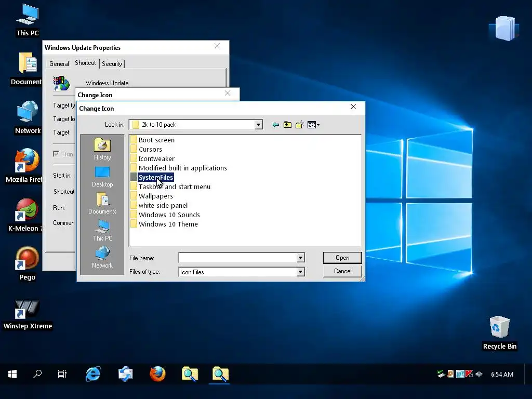Screen dimensions: 532x399
Task: Select Desktop in the places sidebar
Action: (x=102, y=177)
